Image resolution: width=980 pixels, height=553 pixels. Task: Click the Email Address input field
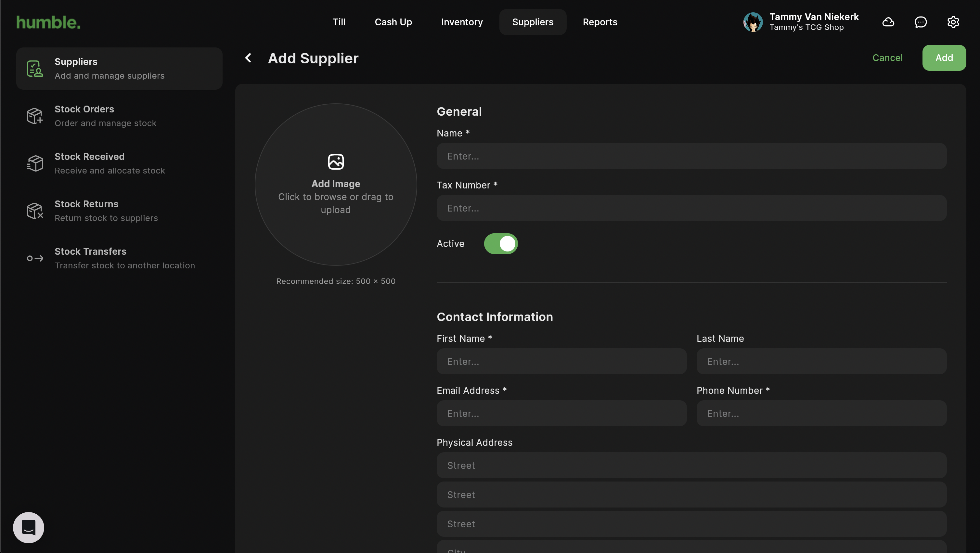coord(561,413)
